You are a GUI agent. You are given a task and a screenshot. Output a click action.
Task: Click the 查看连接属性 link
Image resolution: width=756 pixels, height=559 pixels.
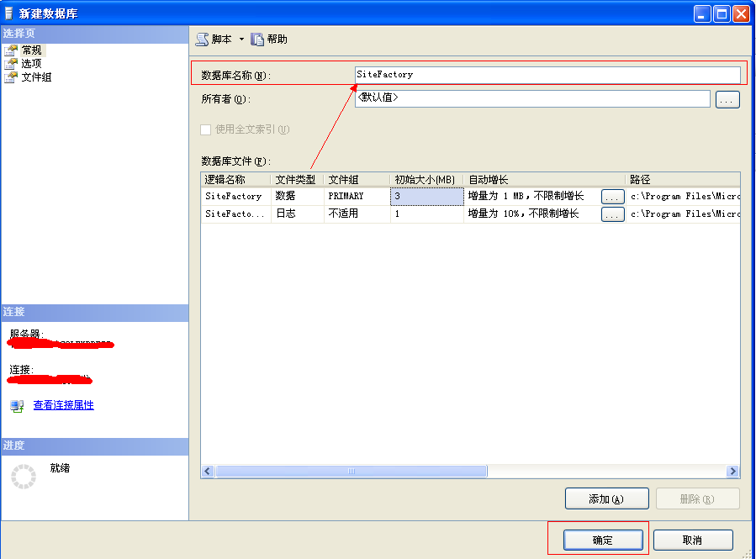(x=64, y=405)
